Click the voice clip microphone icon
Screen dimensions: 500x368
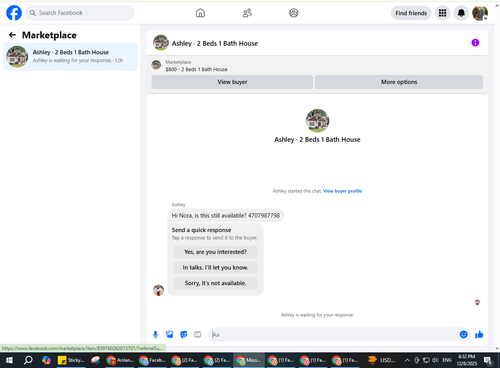pos(155,334)
